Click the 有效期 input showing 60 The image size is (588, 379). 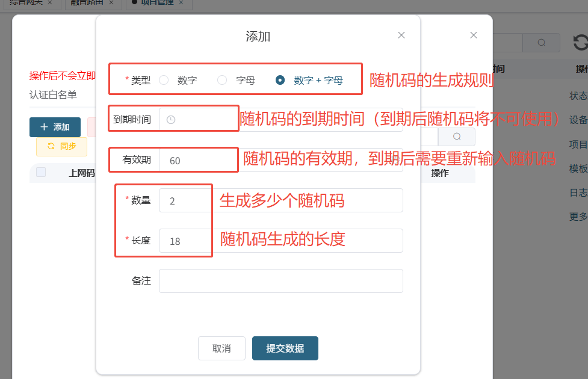click(x=280, y=161)
